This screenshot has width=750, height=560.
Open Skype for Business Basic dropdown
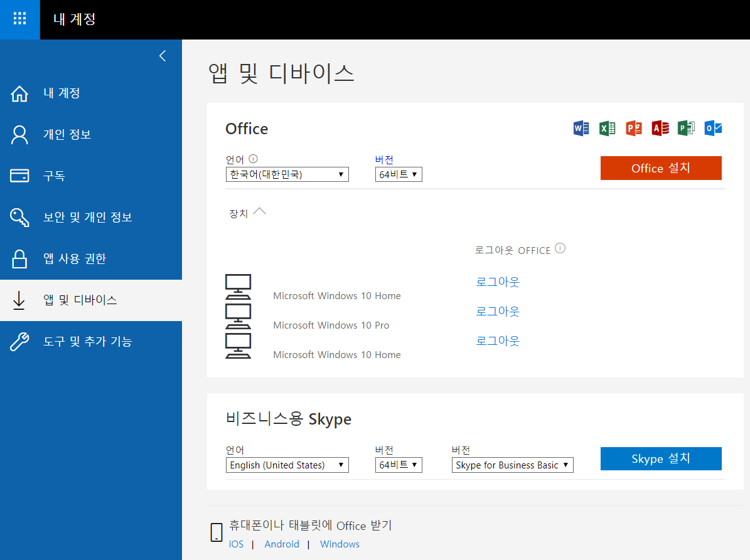click(512, 465)
